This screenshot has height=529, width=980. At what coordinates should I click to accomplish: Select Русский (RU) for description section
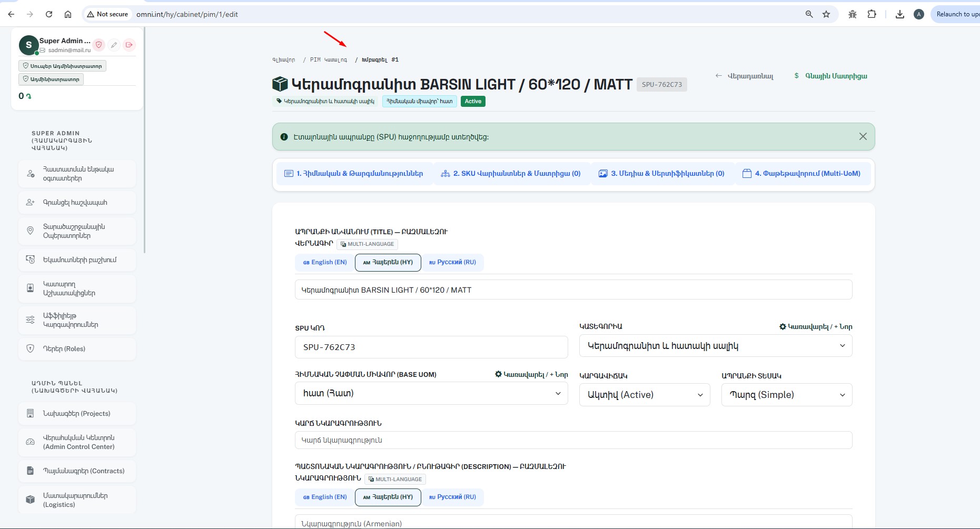(x=452, y=497)
